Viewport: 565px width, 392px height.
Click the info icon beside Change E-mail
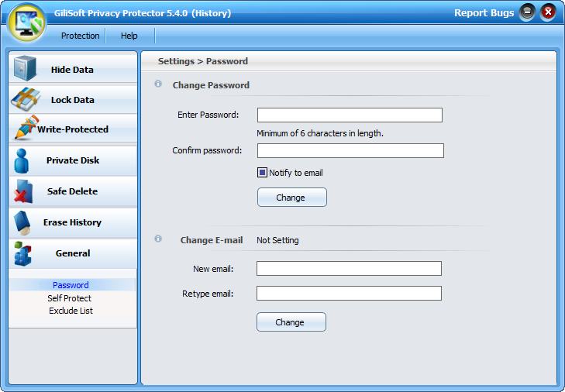click(158, 239)
